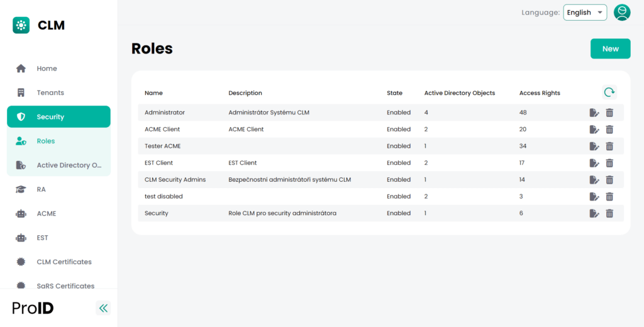Delete the Administrator role
644x327 pixels.
click(x=609, y=113)
